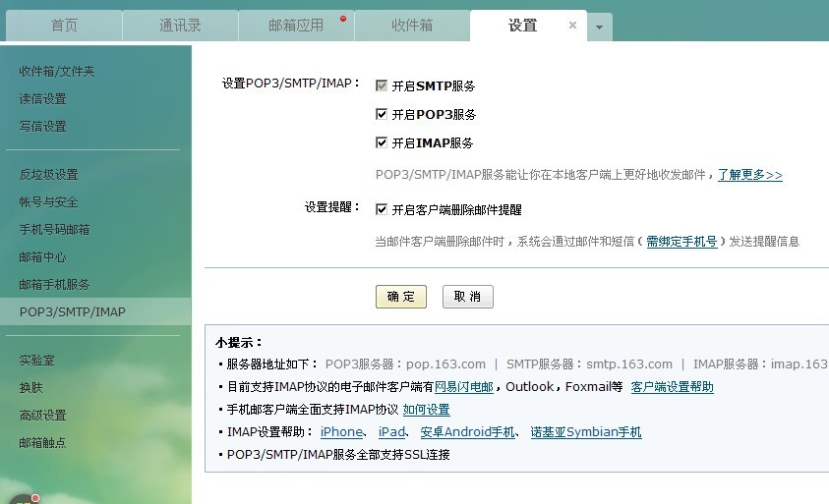The width and height of the screenshot is (829, 504).
Task: Open 诺基亚Symbian手机 help link
Action: click(586, 432)
